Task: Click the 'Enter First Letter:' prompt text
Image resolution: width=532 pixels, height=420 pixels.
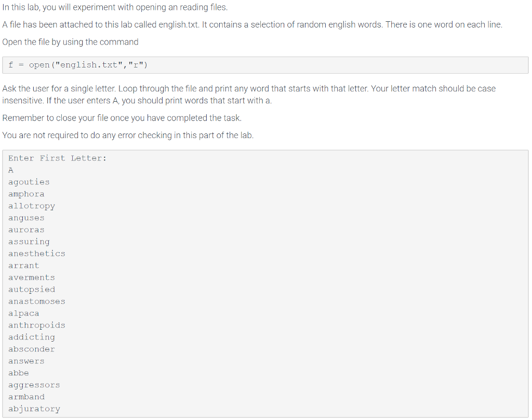Action: 57,158
